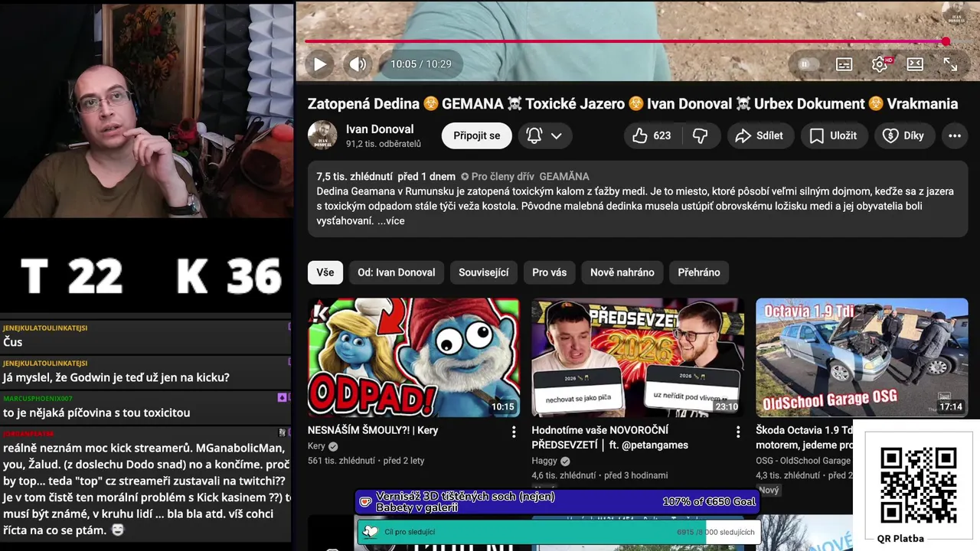Select the Nově nahráno chip
This screenshot has width=980, height=551.
622,272
